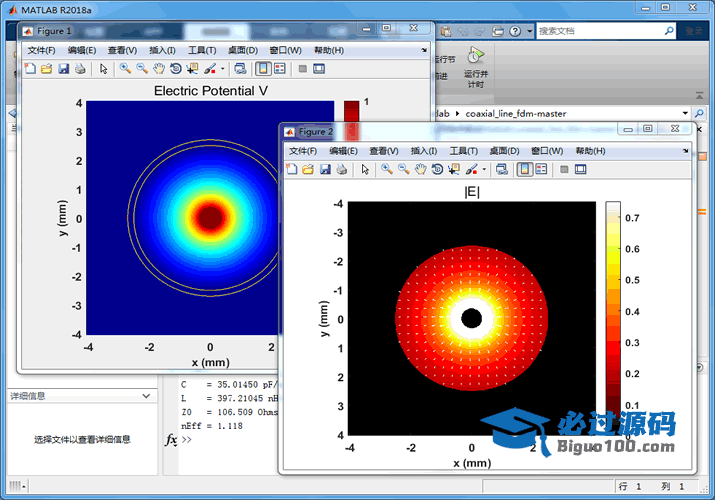
Task: Click Figure 1 menu bar dock arrow
Action: point(424,50)
